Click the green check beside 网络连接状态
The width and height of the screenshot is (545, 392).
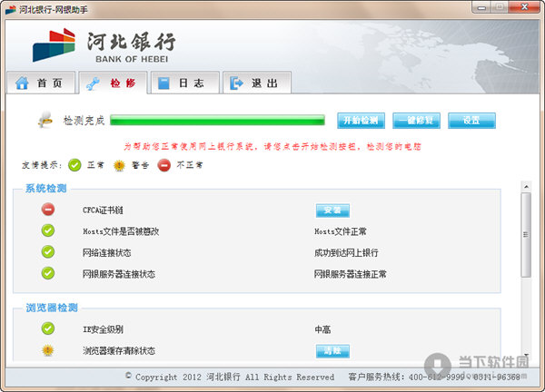(48, 251)
